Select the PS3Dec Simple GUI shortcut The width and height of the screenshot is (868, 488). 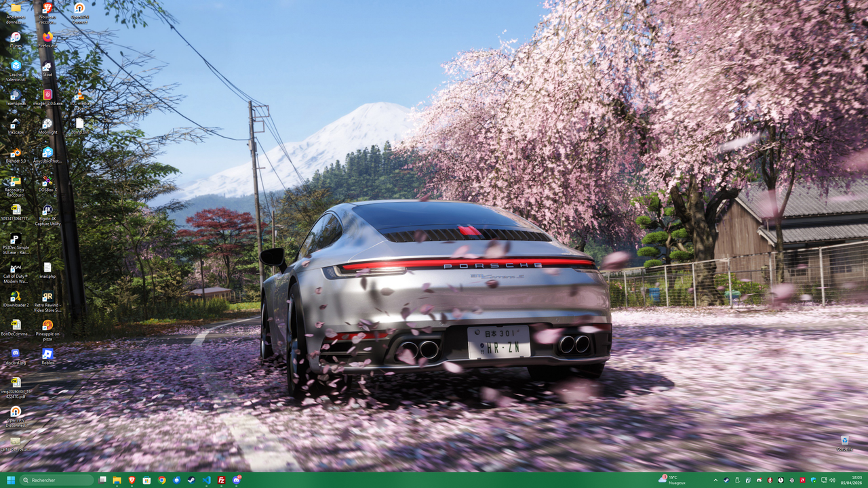click(x=15, y=245)
